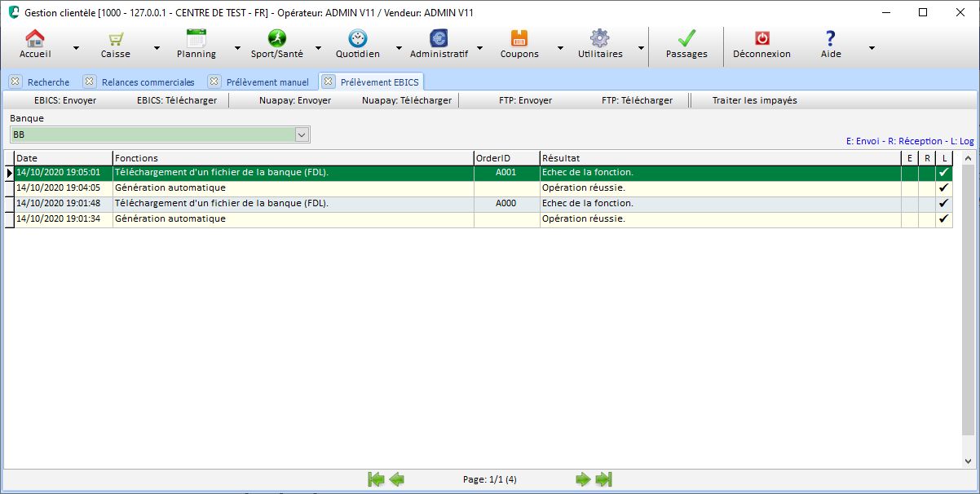Open the Accueil home icon

tap(35, 38)
